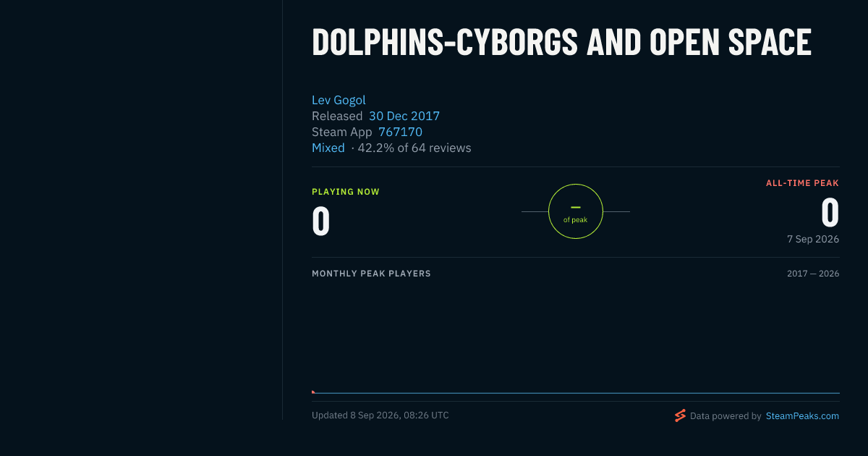Click the Playing Now label

coord(346,192)
